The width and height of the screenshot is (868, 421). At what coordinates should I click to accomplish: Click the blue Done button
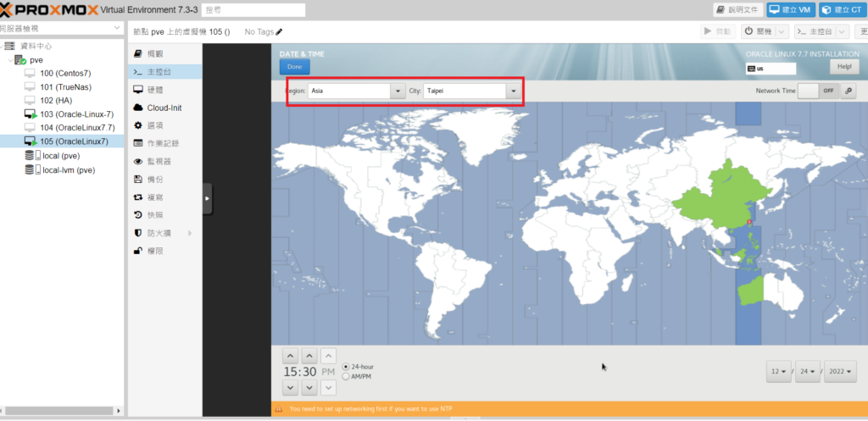pos(294,66)
